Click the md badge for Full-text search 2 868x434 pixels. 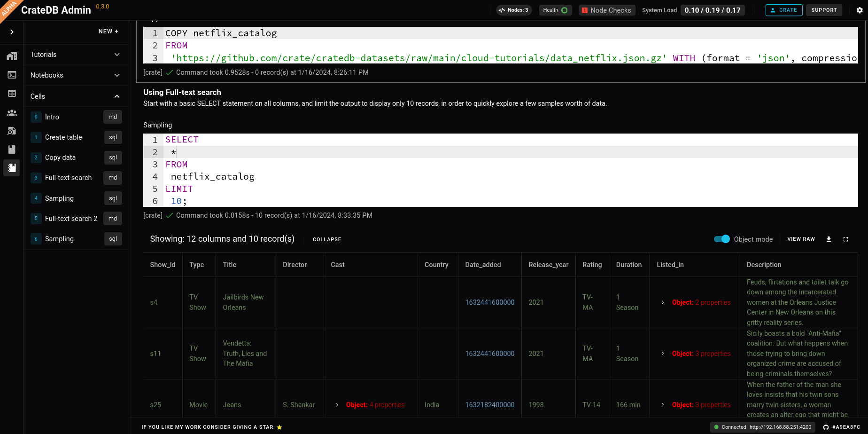pyautogui.click(x=113, y=219)
